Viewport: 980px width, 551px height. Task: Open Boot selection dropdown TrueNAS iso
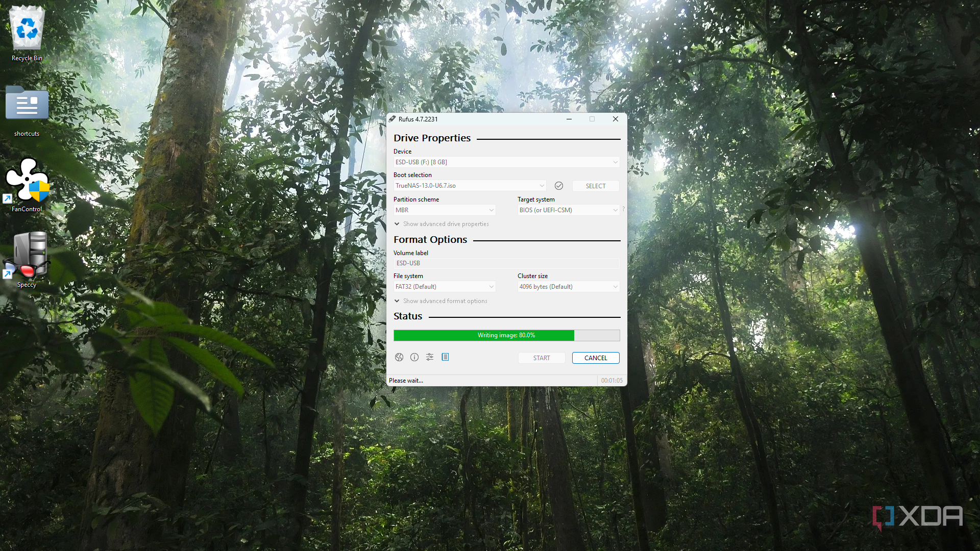click(470, 186)
